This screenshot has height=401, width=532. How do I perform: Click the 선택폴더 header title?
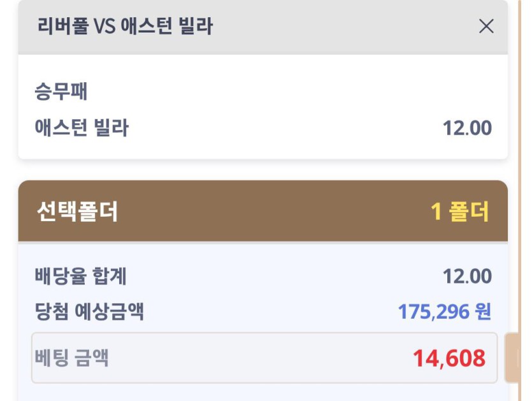(x=78, y=212)
